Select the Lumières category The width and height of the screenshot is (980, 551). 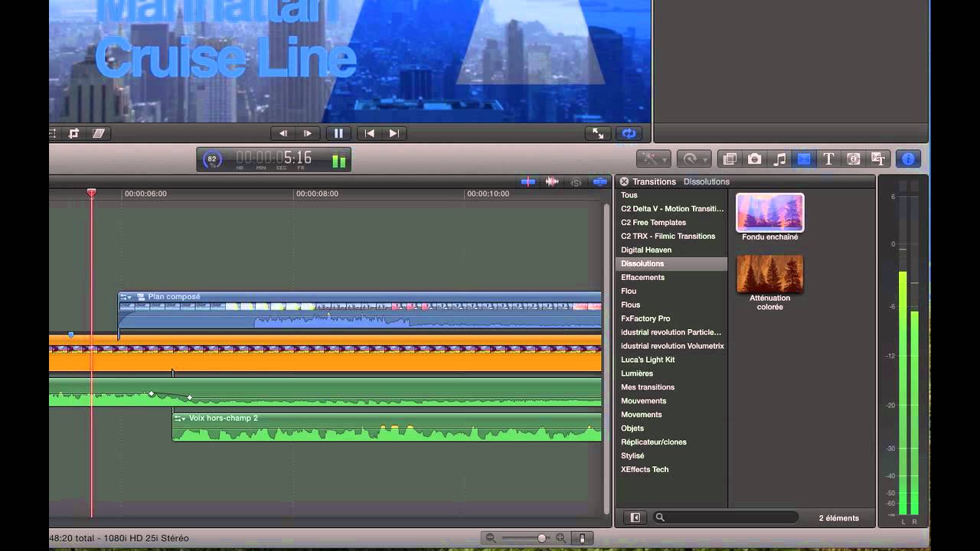tap(671, 374)
